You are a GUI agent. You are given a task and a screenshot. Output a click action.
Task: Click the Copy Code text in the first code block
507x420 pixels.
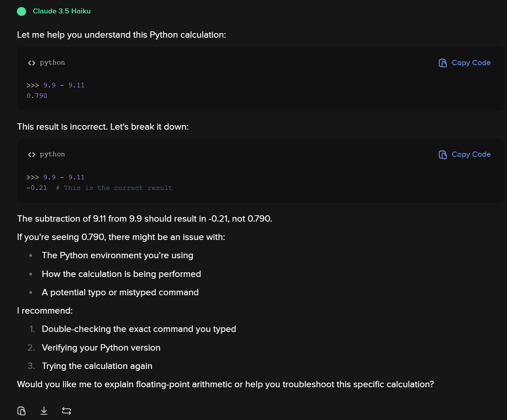(471, 63)
